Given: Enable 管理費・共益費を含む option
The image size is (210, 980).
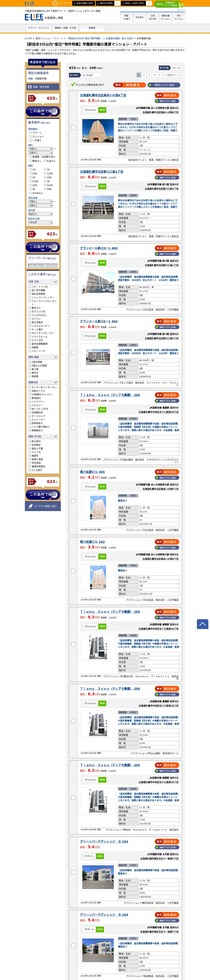Looking at the screenshot, I should pos(30,157).
